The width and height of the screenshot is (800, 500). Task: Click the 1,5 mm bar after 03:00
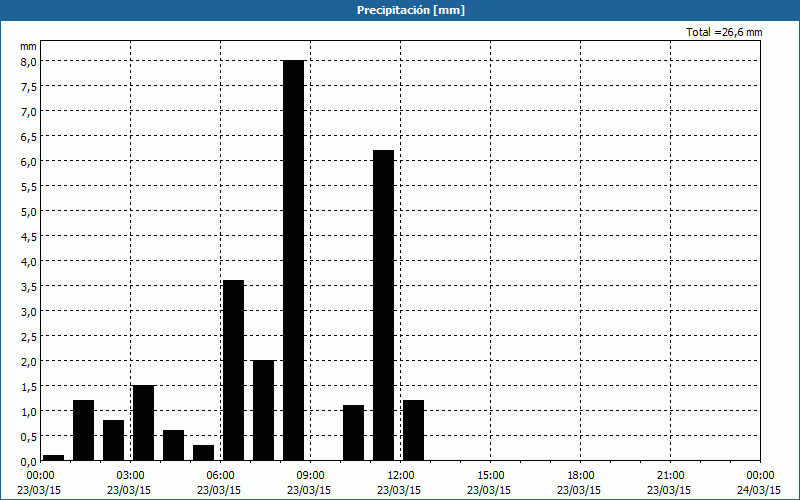click(143, 423)
